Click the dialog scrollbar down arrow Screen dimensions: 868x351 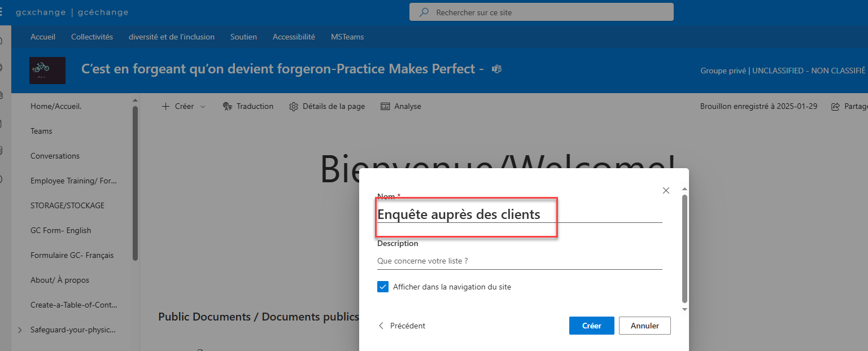(685, 309)
